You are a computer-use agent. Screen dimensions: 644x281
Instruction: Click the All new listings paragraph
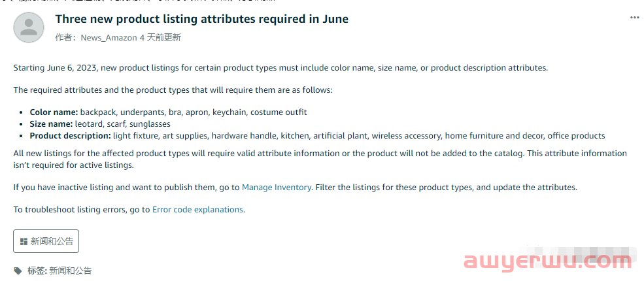320,159
